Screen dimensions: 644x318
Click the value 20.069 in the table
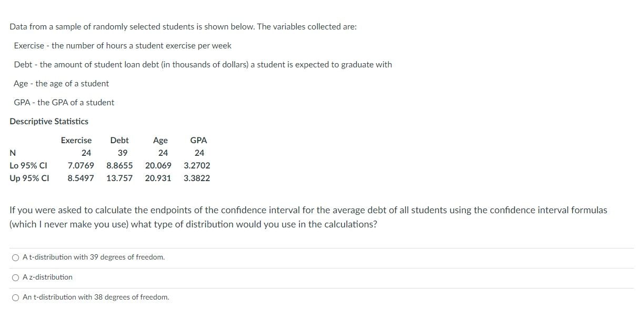click(x=159, y=165)
